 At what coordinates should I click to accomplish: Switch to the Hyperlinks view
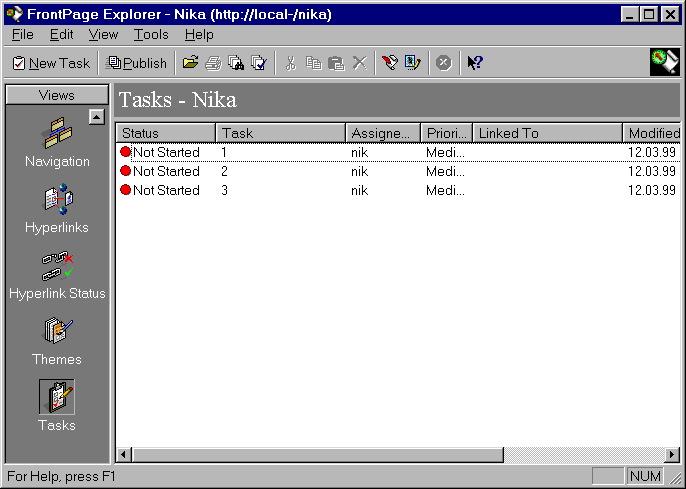point(57,208)
